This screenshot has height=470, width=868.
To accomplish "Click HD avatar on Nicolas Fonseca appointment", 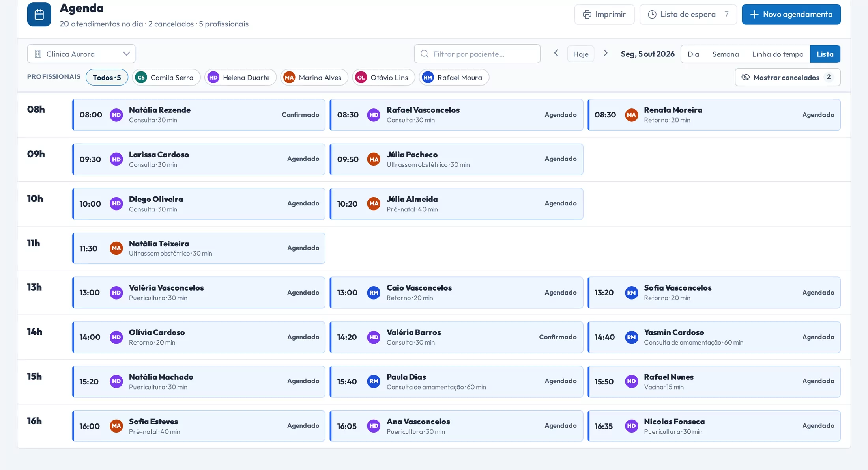I will click(x=631, y=426).
